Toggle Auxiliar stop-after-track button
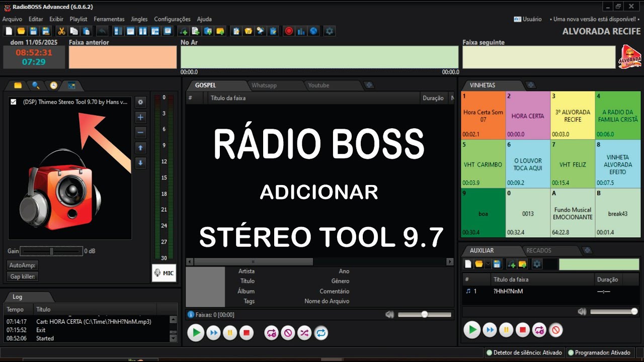This screenshot has width=644, height=362. click(x=556, y=330)
